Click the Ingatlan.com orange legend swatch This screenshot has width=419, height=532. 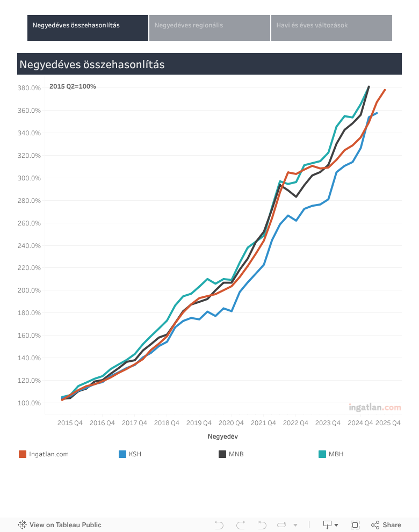(23, 454)
